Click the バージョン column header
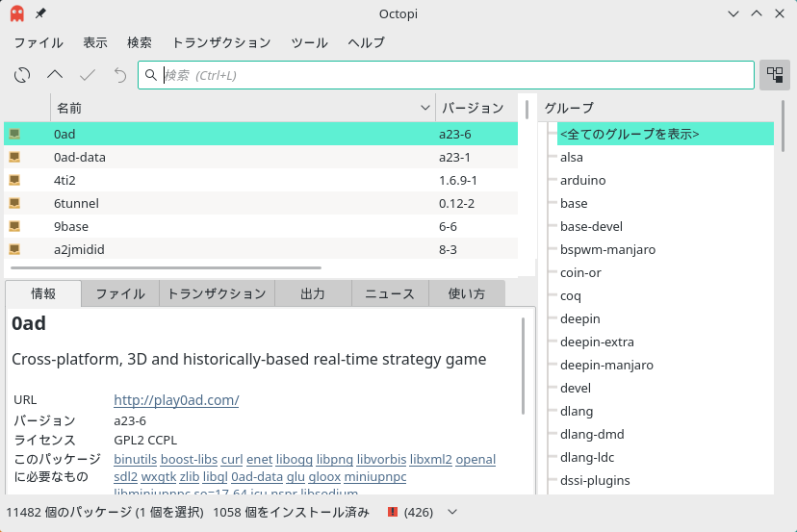The height and width of the screenshot is (532, 797). (473, 108)
